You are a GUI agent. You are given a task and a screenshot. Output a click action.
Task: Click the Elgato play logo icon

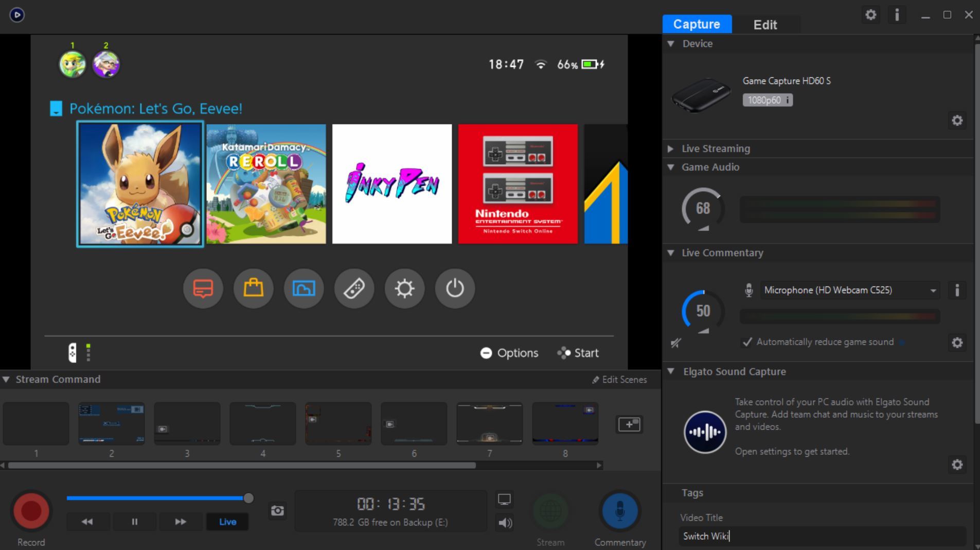[17, 15]
